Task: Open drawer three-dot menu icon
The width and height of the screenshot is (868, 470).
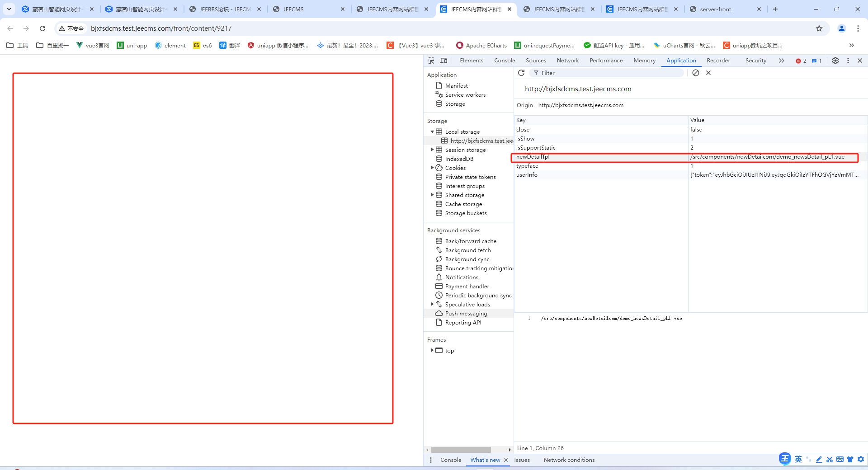Action: point(431,460)
